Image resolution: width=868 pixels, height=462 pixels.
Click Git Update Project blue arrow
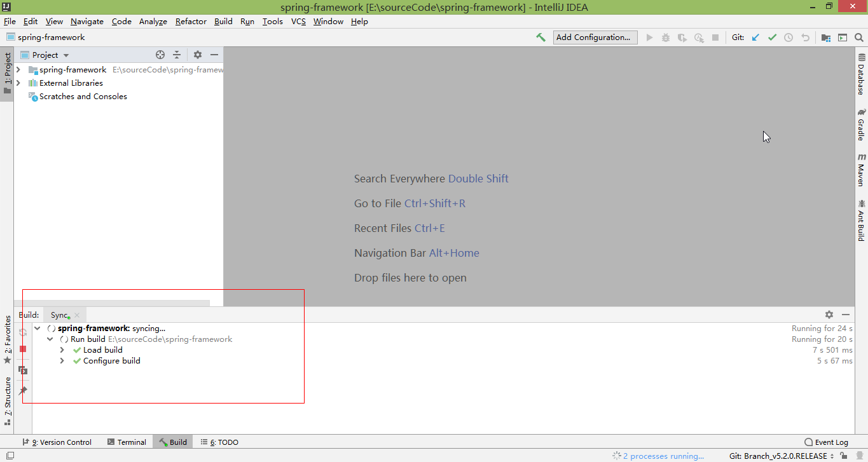click(755, 37)
